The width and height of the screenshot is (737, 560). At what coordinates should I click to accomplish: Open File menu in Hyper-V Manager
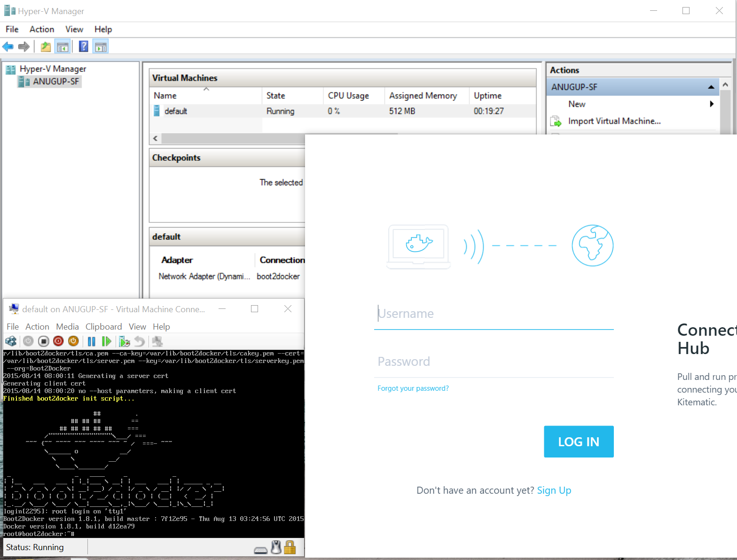click(x=12, y=29)
